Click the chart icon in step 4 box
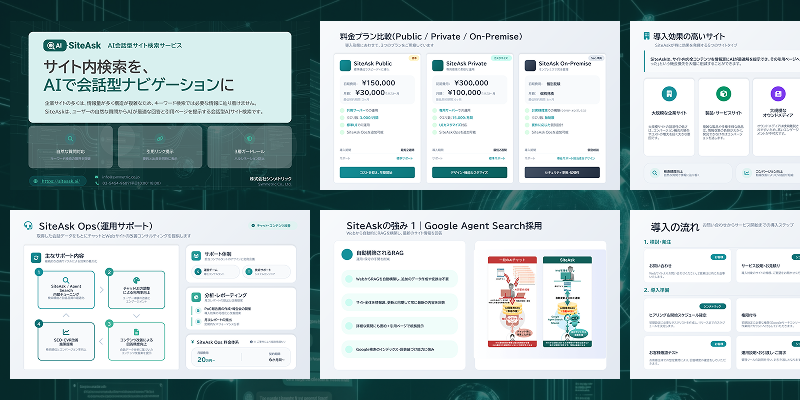 click(66, 332)
